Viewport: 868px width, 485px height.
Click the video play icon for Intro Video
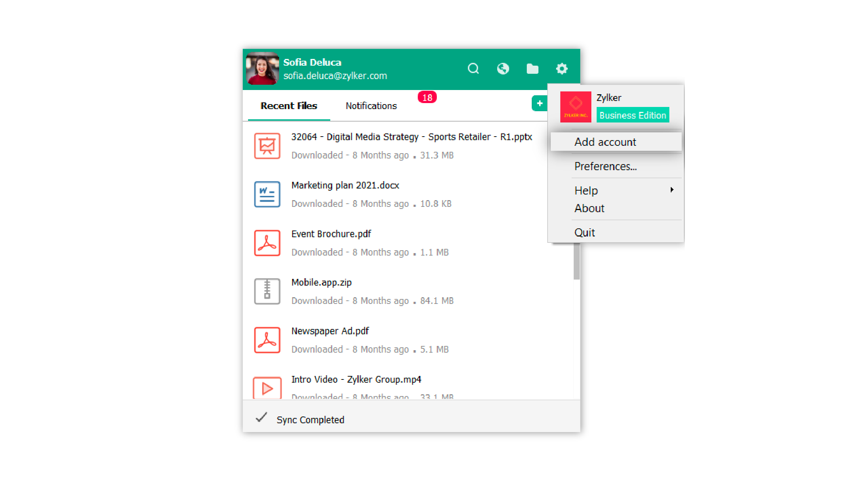click(267, 388)
